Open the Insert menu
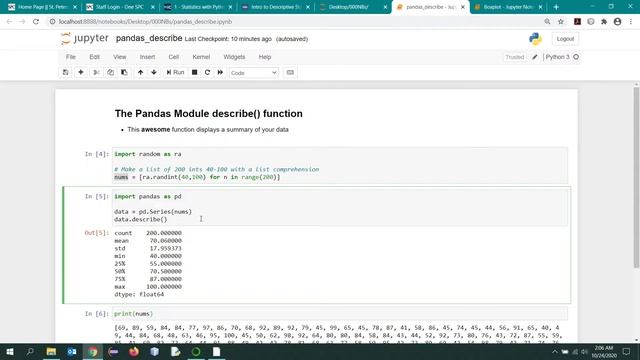The height and width of the screenshot is (360, 640). 147,57
